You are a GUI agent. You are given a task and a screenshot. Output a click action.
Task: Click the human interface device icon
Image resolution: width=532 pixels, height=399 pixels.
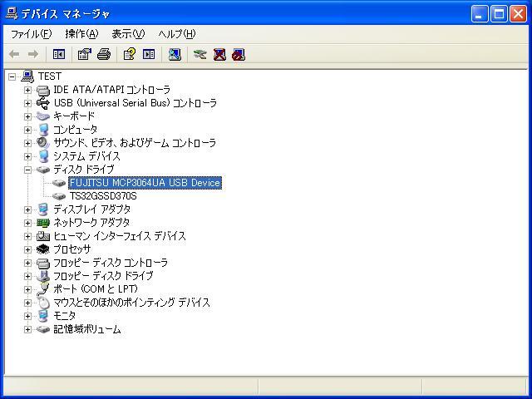pyautogui.click(x=43, y=236)
